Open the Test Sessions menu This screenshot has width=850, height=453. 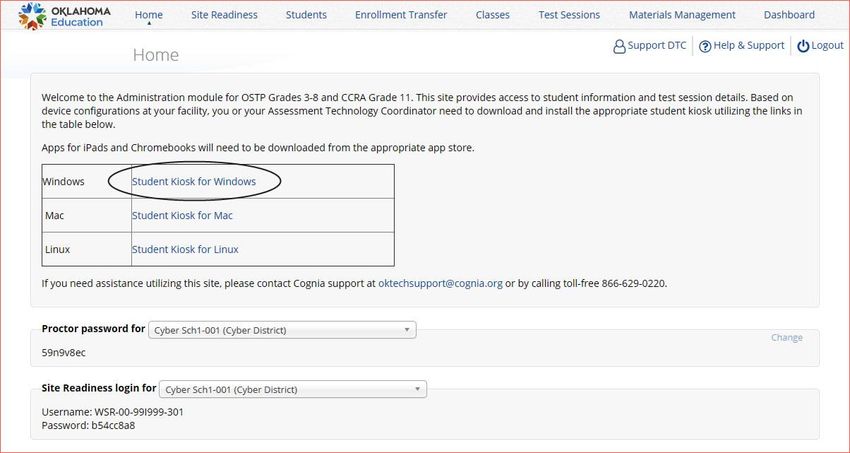pos(569,15)
